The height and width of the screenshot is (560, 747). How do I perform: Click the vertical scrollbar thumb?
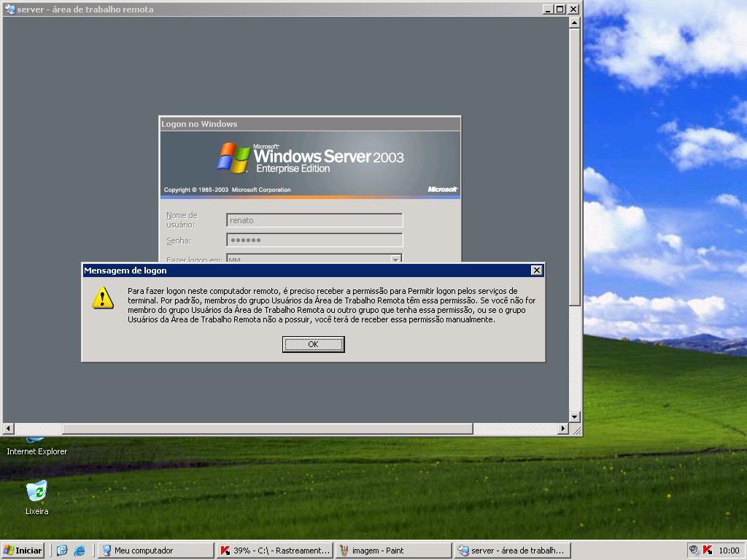coord(575,167)
